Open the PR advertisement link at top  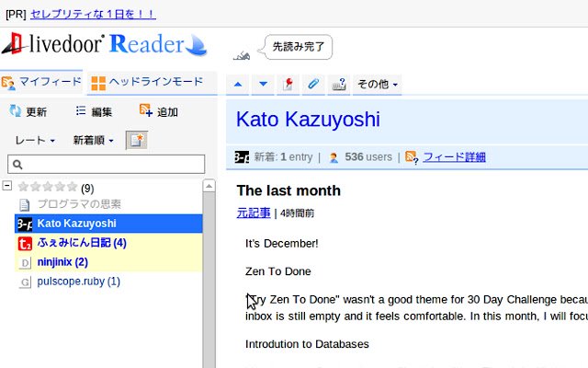tap(93, 15)
